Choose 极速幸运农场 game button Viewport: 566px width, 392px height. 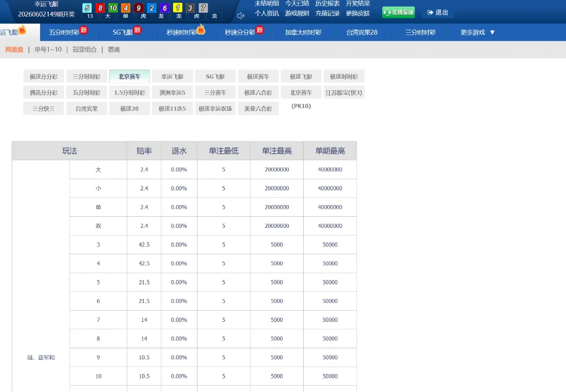coord(215,109)
